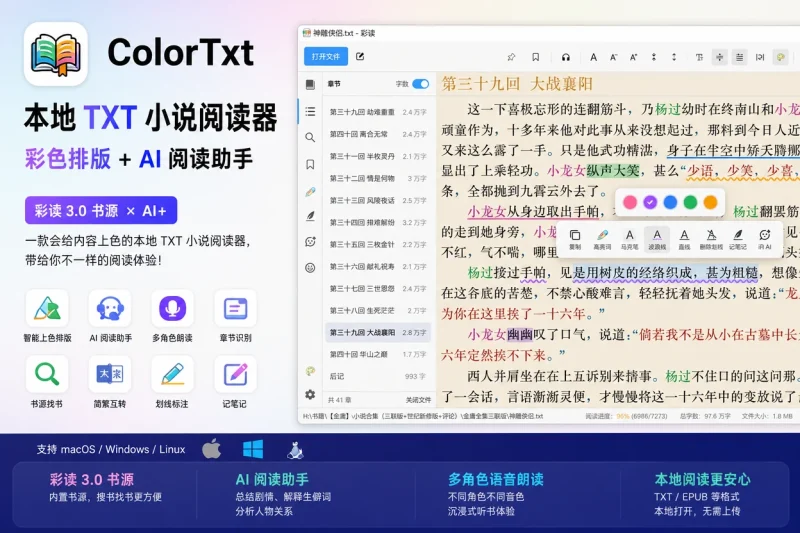The image size is (800, 533).
Task: Toggle the highlighted paragraph spacing icon
Action: (x=719, y=57)
